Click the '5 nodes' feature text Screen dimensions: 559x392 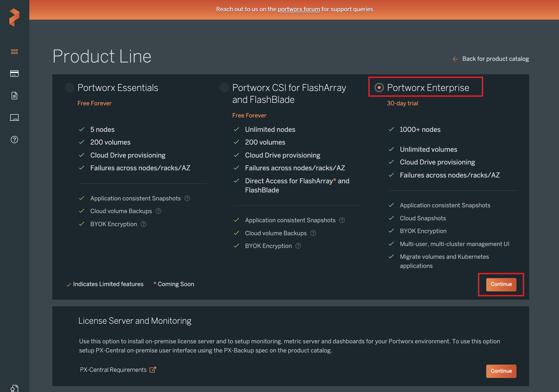click(x=102, y=130)
